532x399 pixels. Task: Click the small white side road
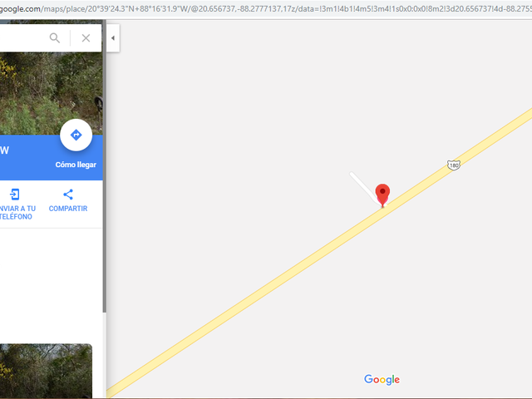click(x=365, y=187)
